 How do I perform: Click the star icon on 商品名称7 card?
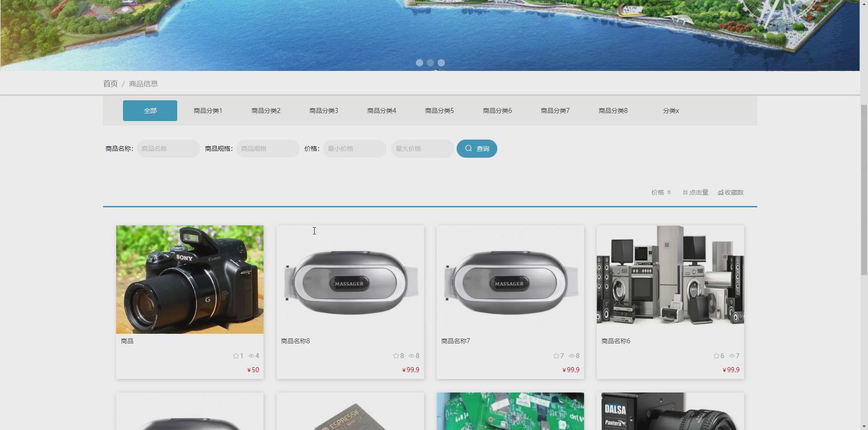[x=556, y=356]
